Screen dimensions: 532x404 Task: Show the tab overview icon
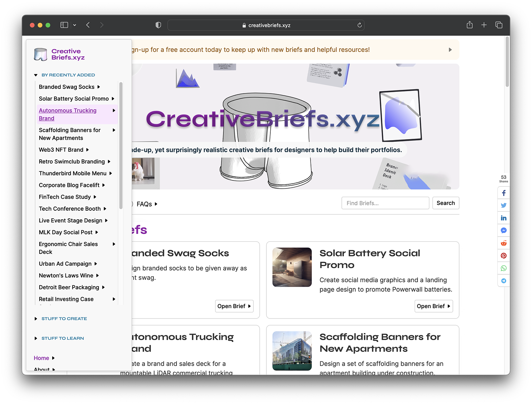pos(499,25)
